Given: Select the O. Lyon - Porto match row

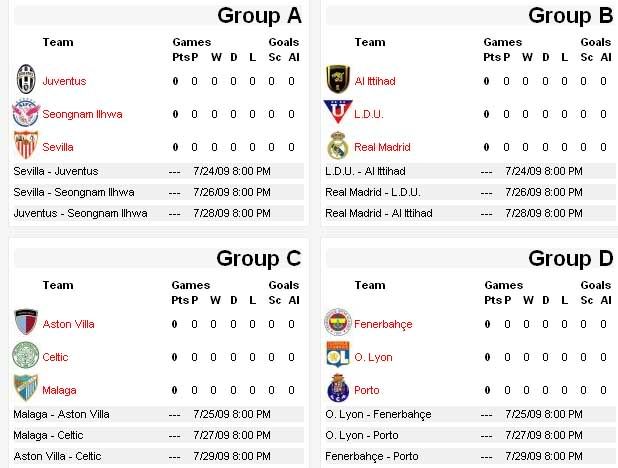Looking at the screenshot, I should 470,435.
